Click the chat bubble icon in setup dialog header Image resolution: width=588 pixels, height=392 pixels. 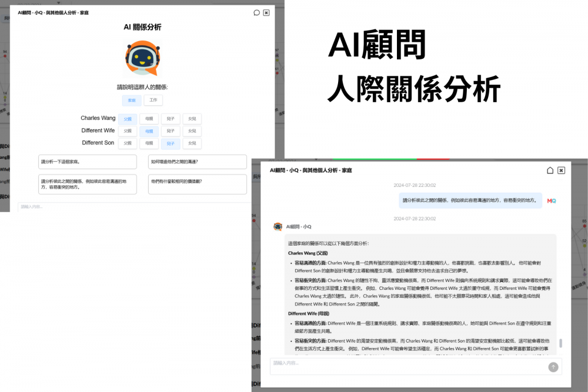256,12
